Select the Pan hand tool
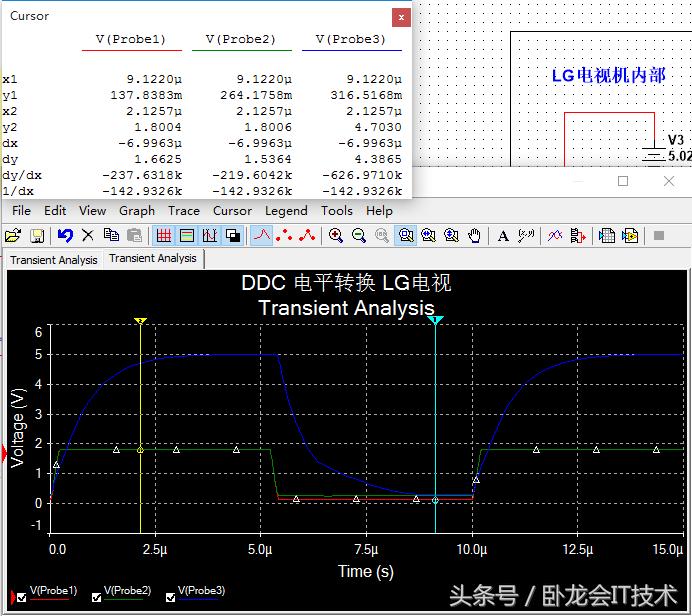 474,236
